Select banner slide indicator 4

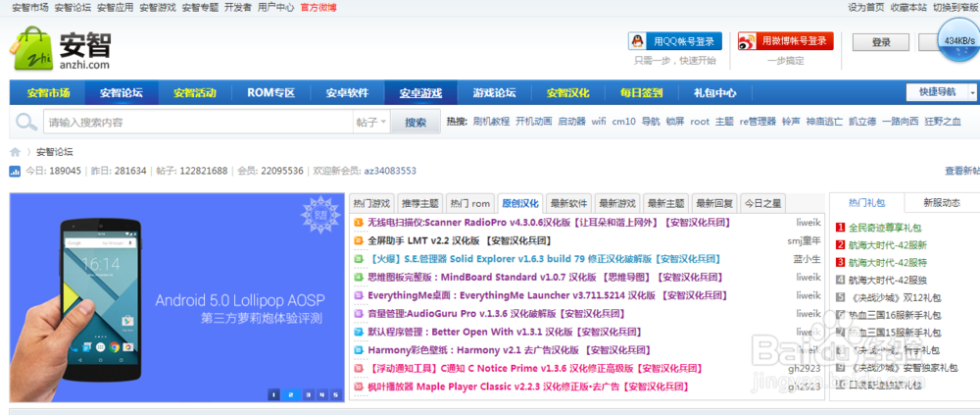coord(321,394)
